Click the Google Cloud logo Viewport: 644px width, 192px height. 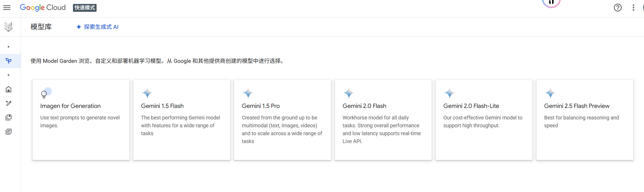tap(43, 8)
